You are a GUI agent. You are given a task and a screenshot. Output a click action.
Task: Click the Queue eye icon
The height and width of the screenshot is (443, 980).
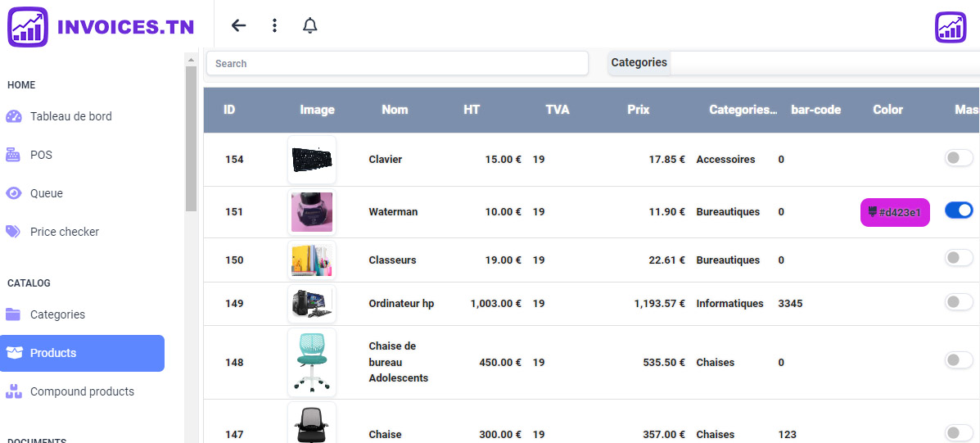click(13, 193)
